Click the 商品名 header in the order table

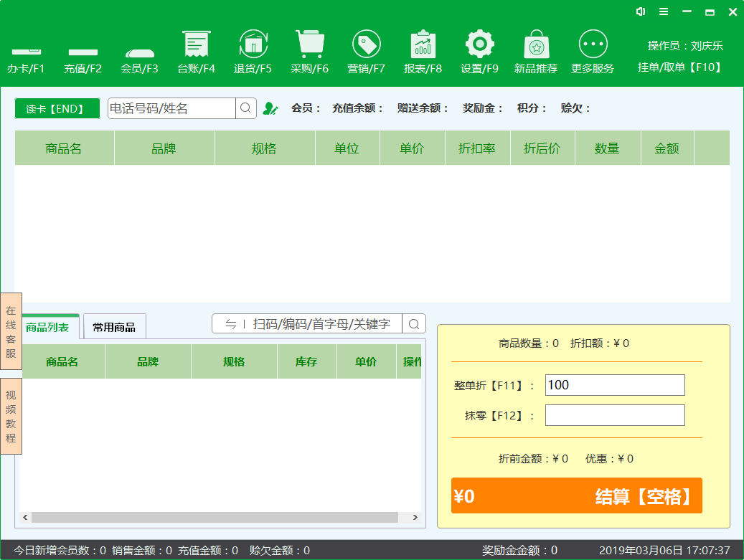click(64, 148)
